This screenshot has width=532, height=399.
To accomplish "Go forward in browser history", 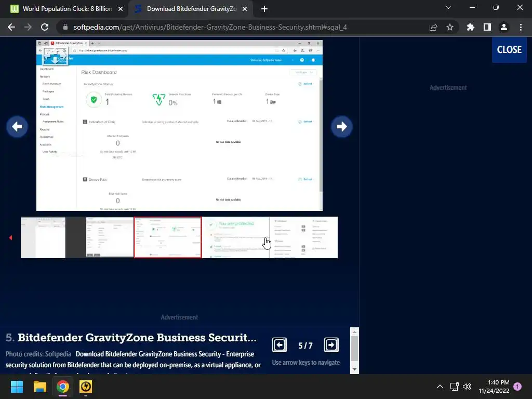I will [28, 27].
